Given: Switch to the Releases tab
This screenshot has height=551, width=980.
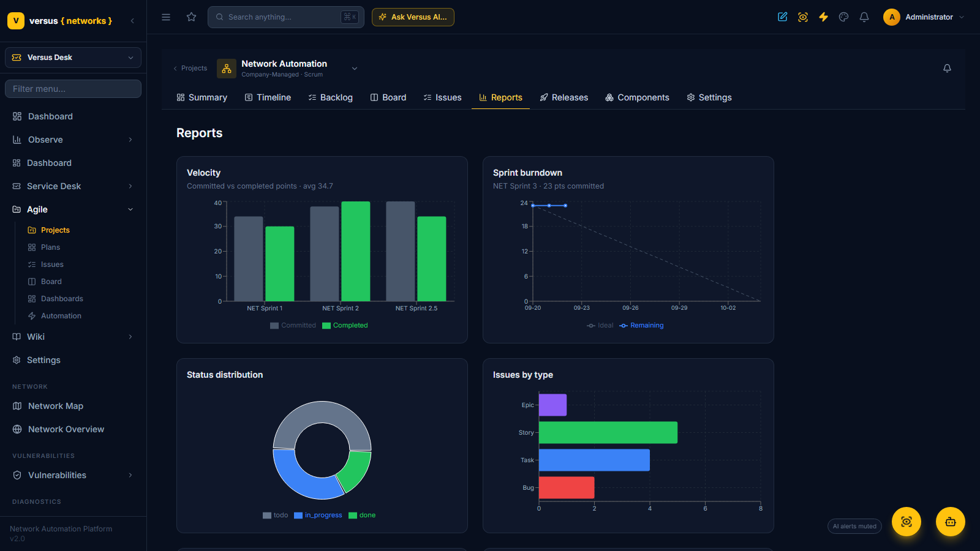Looking at the screenshot, I should [x=564, y=97].
